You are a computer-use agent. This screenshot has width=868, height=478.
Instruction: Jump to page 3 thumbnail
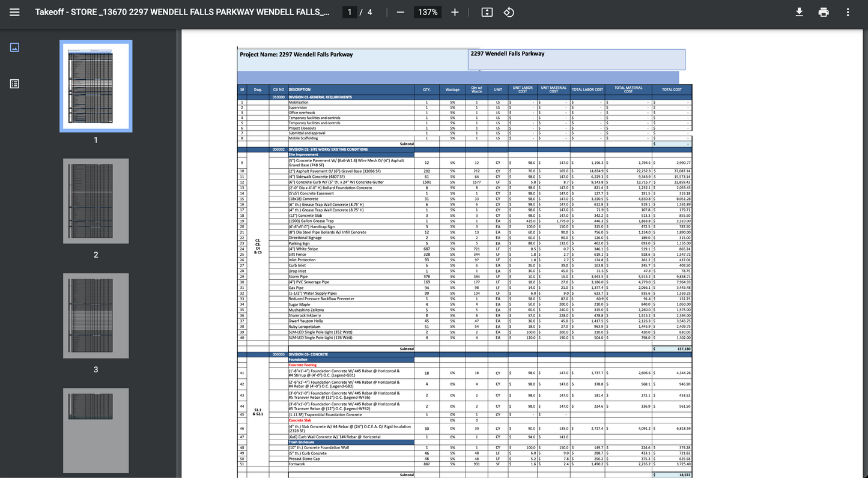pos(96,316)
